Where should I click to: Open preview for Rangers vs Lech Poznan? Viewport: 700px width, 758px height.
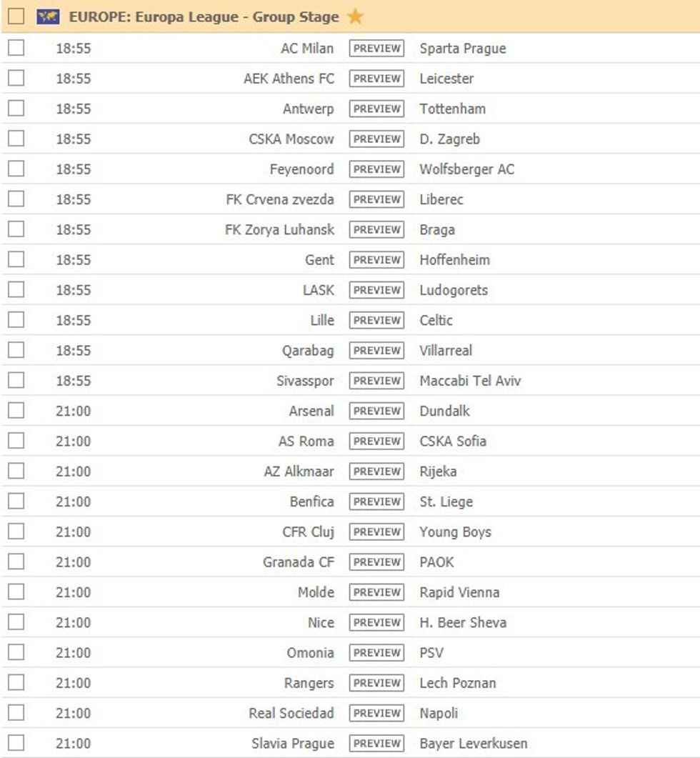point(376,683)
